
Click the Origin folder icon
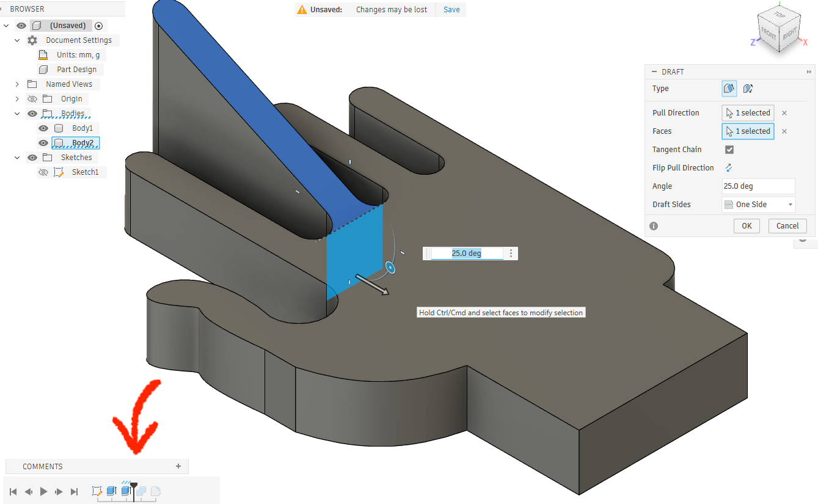(47, 99)
